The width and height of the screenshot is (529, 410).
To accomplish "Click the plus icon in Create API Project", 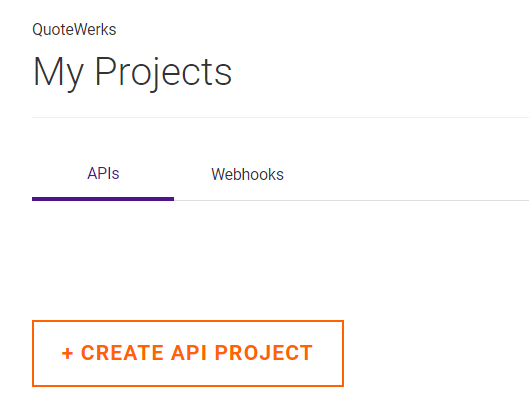I will pyautogui.click(x=67, y=354).
